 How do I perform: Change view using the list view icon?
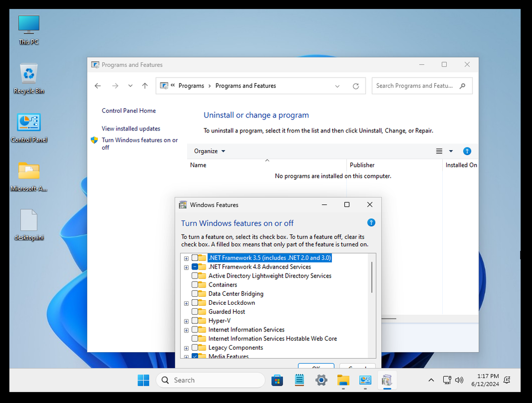(x=439, y=151)
